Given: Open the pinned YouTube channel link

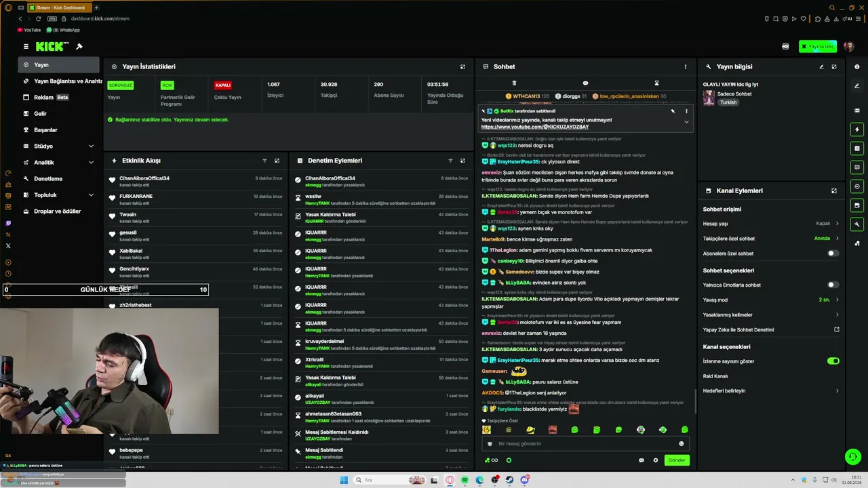Looking at the screenshot, I should coord(535,127).
